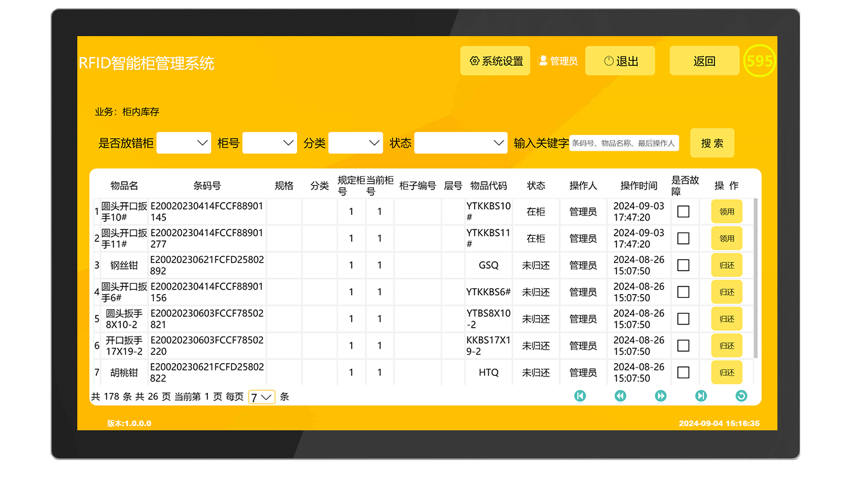Click the 595 countdown circle
The image size is (868, 500).
[x=759, y=61]
